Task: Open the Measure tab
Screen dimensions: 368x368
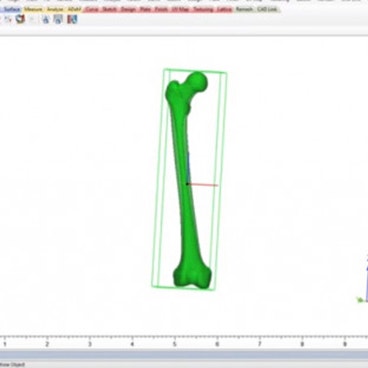Action: (33, 10)
